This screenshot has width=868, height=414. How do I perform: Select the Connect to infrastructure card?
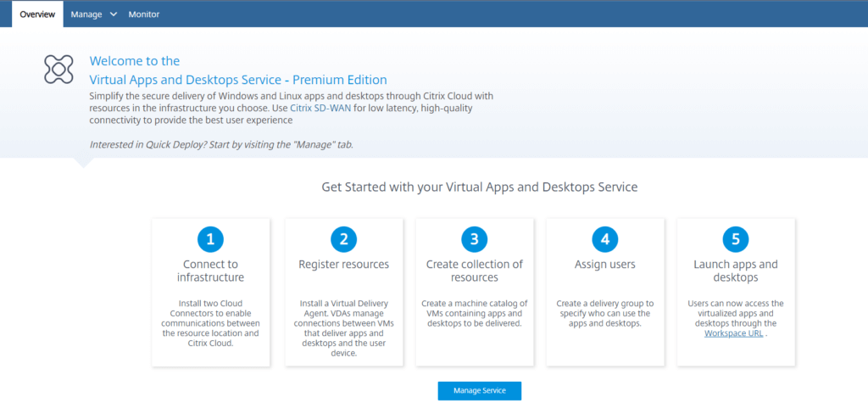(210, 292)
